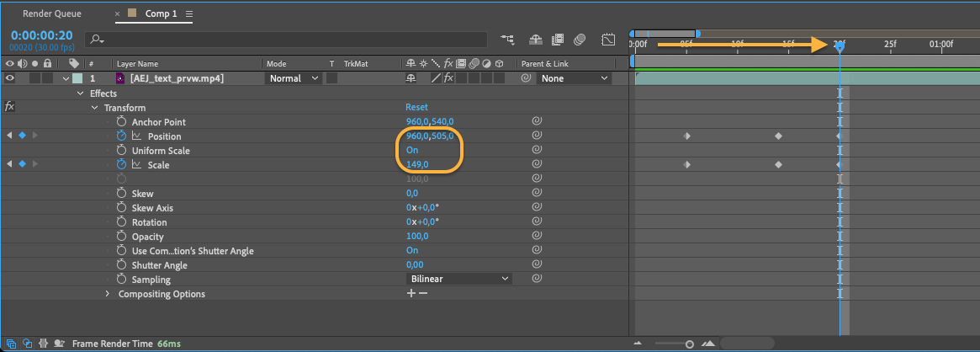Click the shy layers hat icon
Screen dimensions: 980x352
(x=536, y=40)
